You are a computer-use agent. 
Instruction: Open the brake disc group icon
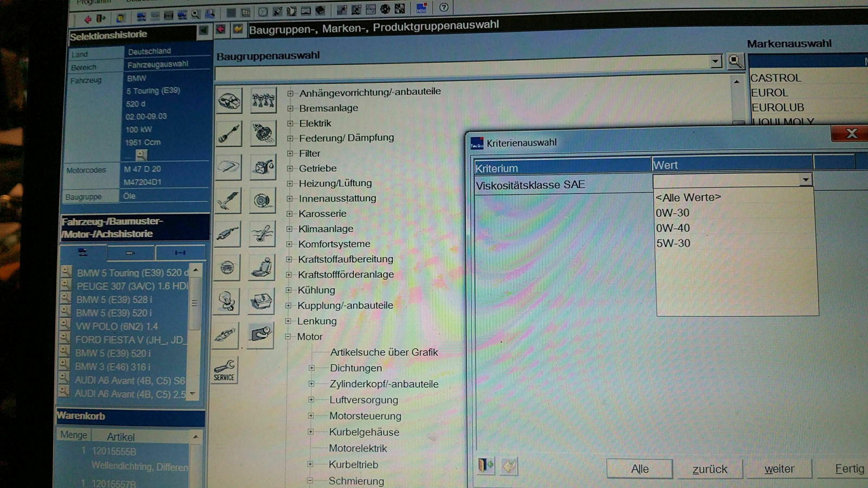[262, 201]
